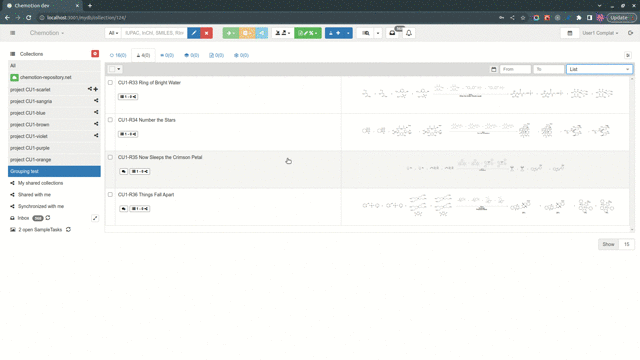Viewport: 640px width, 360px height.
Task: Check the CU1-R33 Ring of Bright Water checkbox
Action: 110,82
